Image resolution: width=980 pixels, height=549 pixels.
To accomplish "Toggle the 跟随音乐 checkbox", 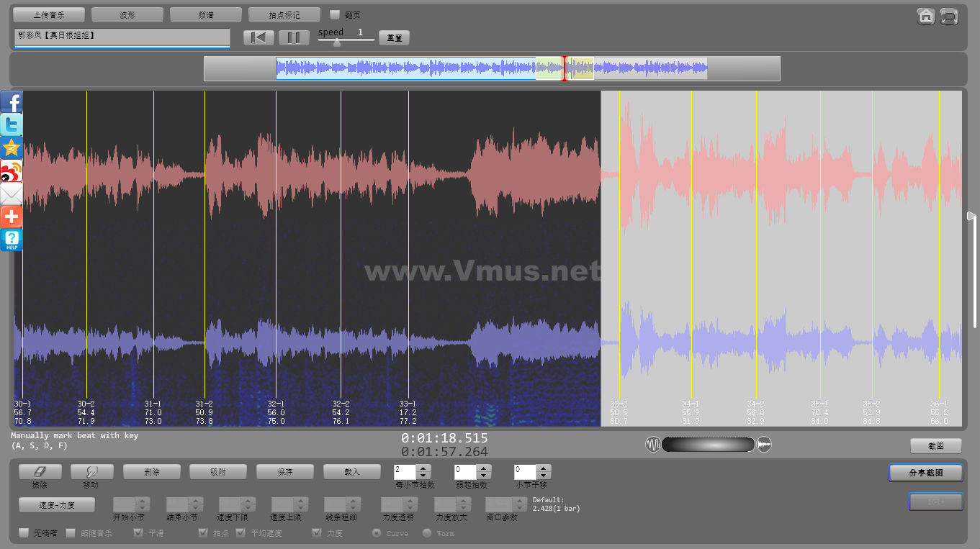I will pos(71,533).
